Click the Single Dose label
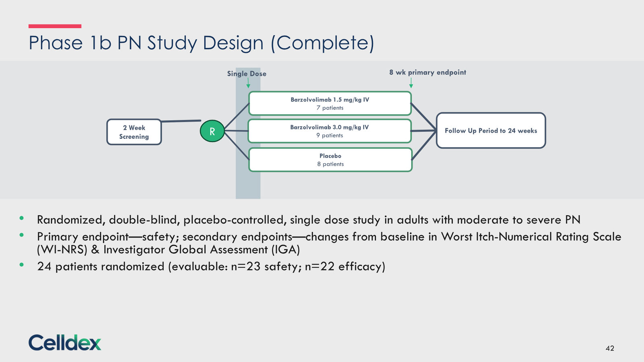The height and width of the screenshot is (362, 644). (x=247, y=74)
